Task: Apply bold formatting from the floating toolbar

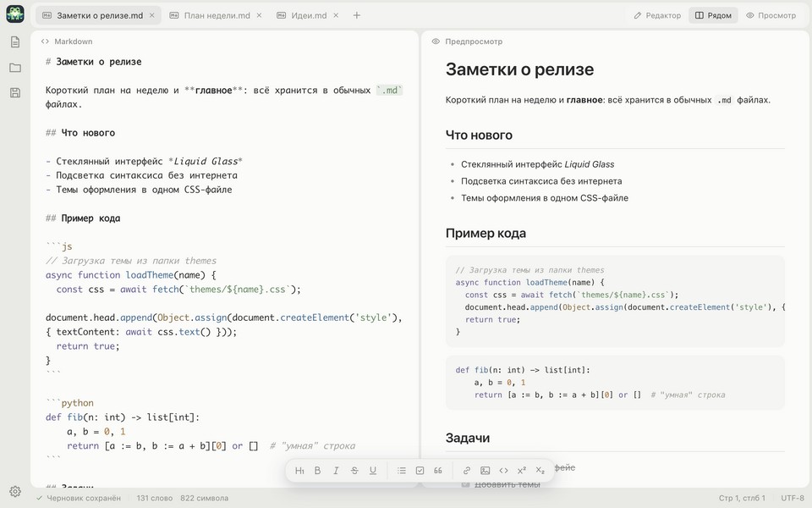Action: click(317, 471)
